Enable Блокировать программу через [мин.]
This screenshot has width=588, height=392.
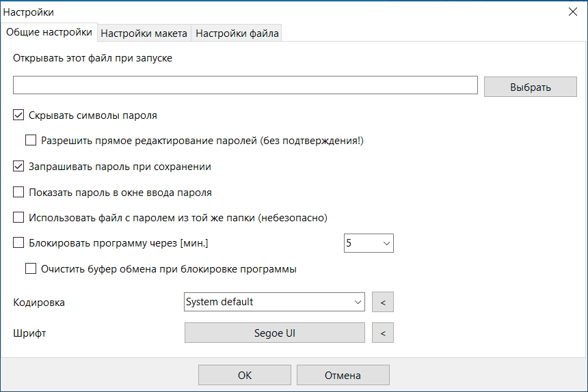[x=18, y=243]
